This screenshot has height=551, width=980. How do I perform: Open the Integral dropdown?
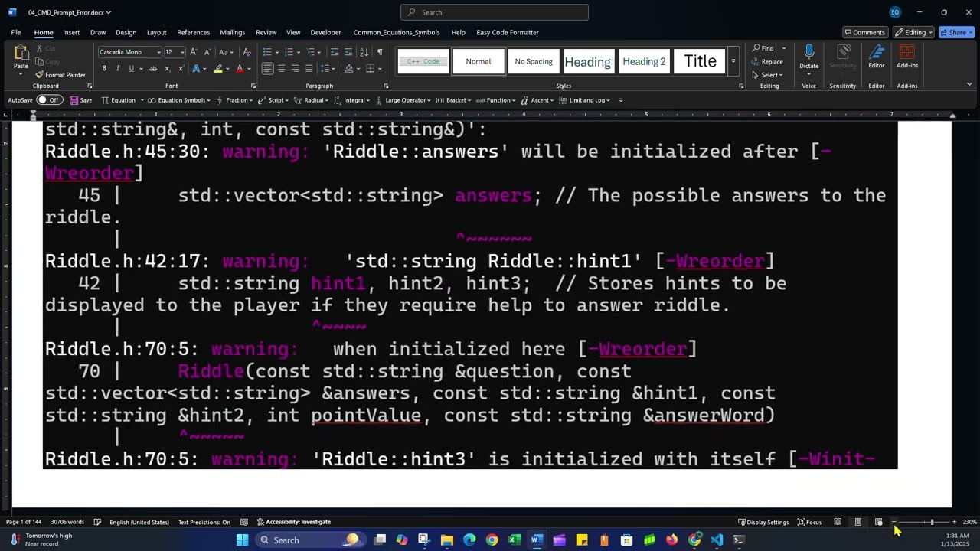(x=352, y=100)
